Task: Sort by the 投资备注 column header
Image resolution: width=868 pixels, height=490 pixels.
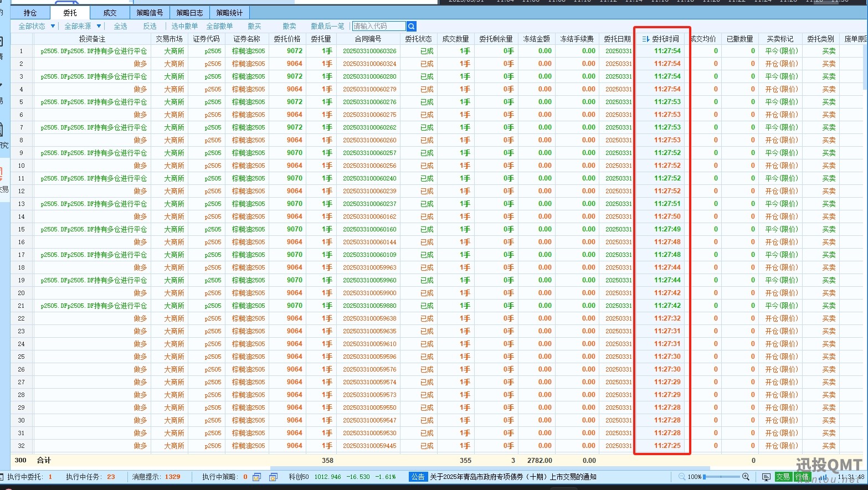Action: click(x=92, y=39)
